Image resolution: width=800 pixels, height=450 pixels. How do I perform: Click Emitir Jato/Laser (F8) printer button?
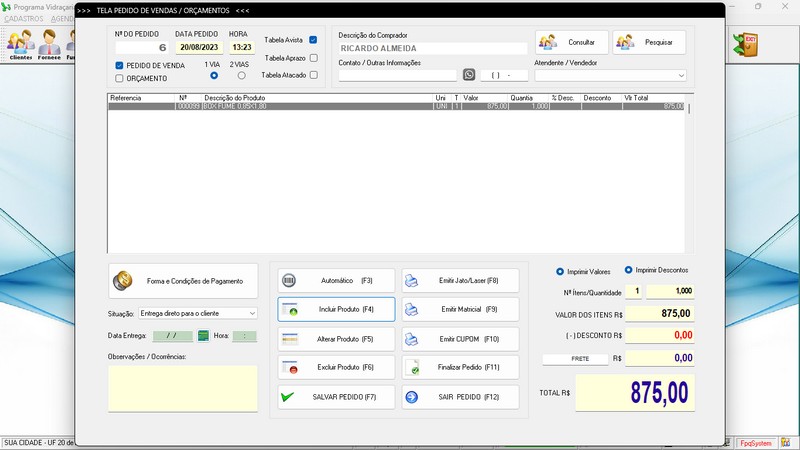[x=460, y=281]
